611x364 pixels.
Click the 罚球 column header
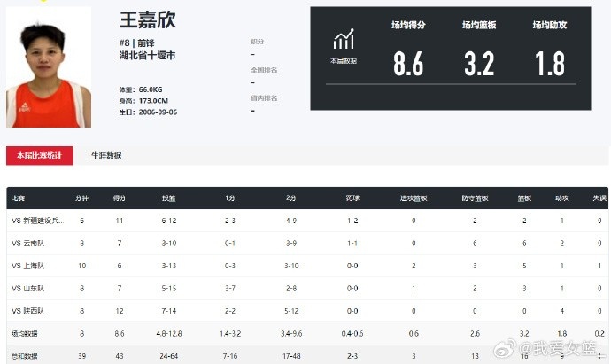[x=352, y=198]
